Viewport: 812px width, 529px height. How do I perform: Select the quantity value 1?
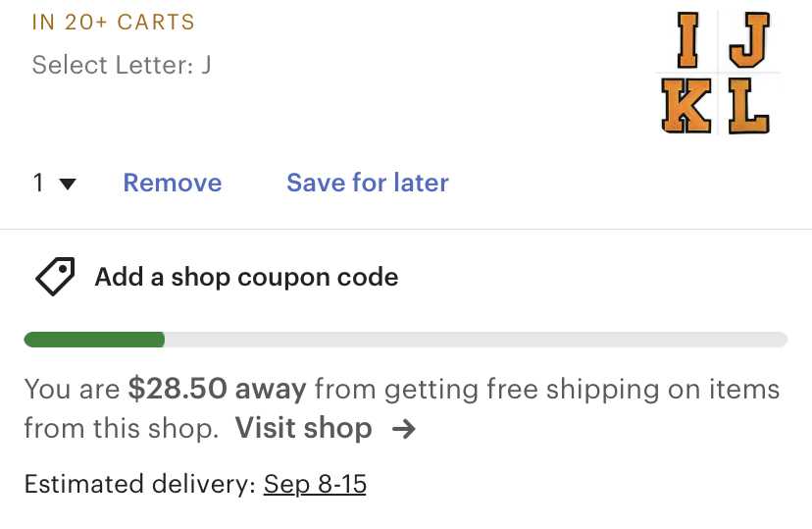[39, 183]
